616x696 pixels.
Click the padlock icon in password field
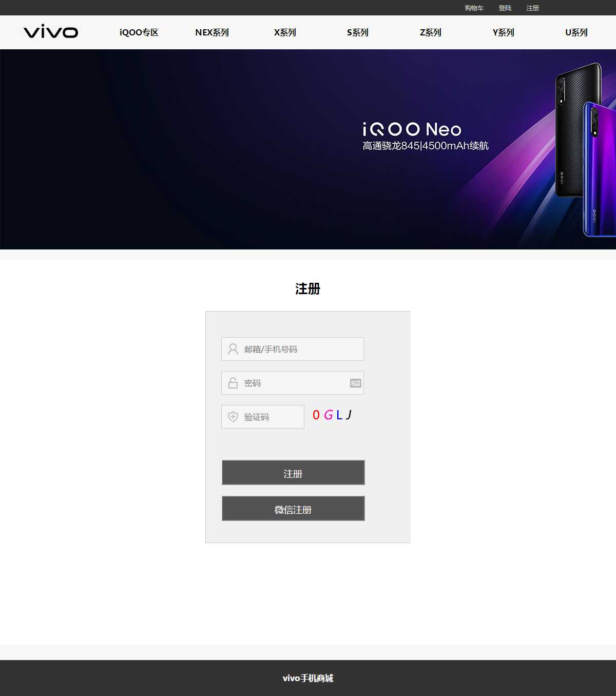233,383
